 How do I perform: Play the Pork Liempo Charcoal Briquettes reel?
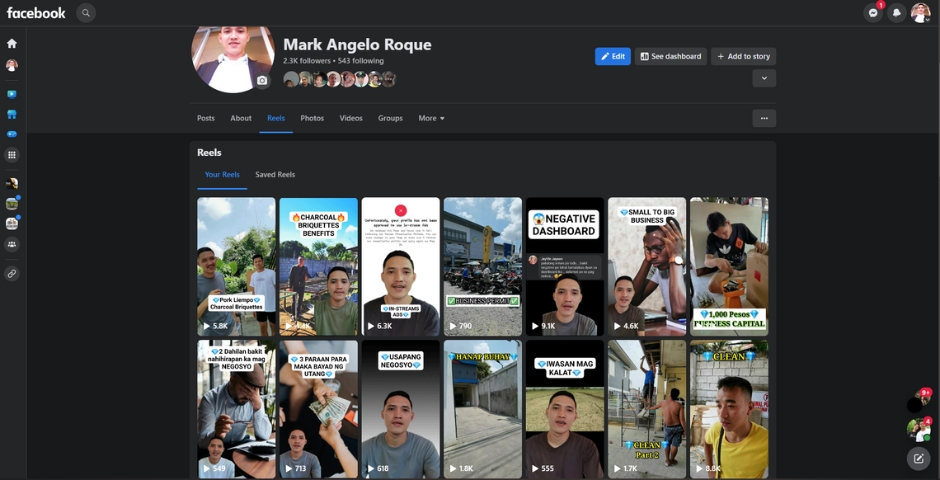click(x=236, y=267)
